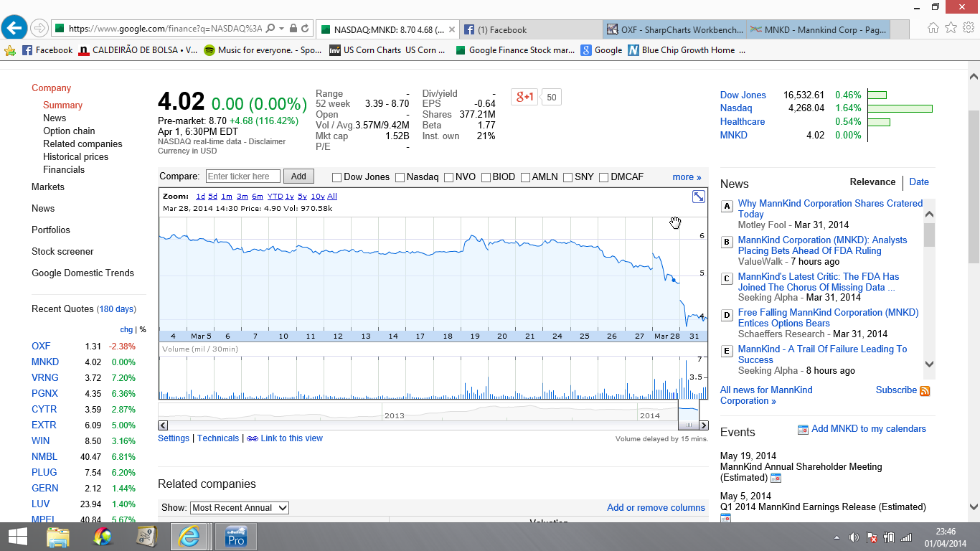Open the volume speaker icon in system tray
This screenshot has width=980, height=551.
(854, 537)
